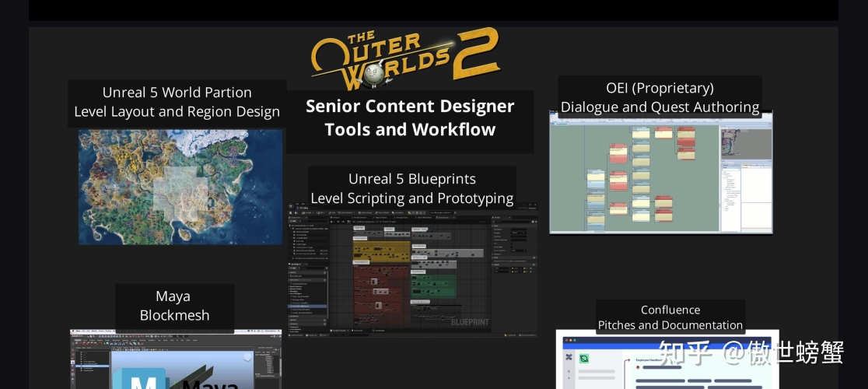The image size is (868, 389).
Task: Open the World Partition region map image
Action: coord(180,187)
